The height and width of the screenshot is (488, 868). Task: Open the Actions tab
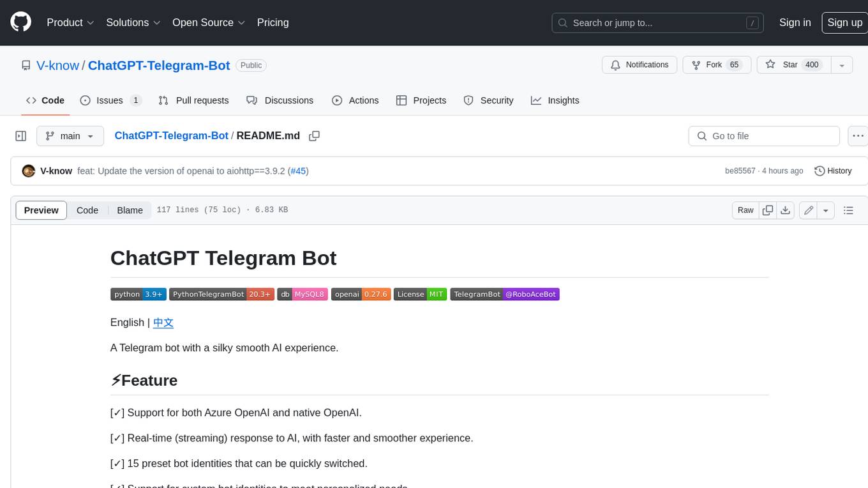[x=355, y=100]
